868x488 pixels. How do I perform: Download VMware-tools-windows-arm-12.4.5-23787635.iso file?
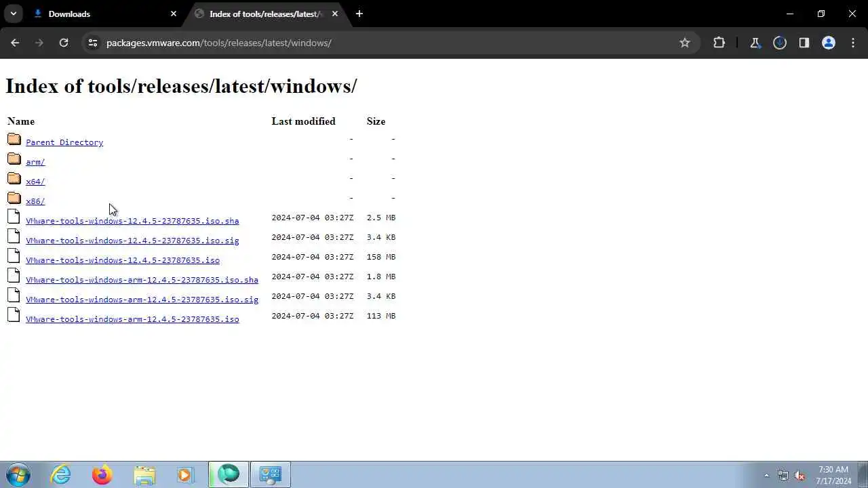coord(132,319)
